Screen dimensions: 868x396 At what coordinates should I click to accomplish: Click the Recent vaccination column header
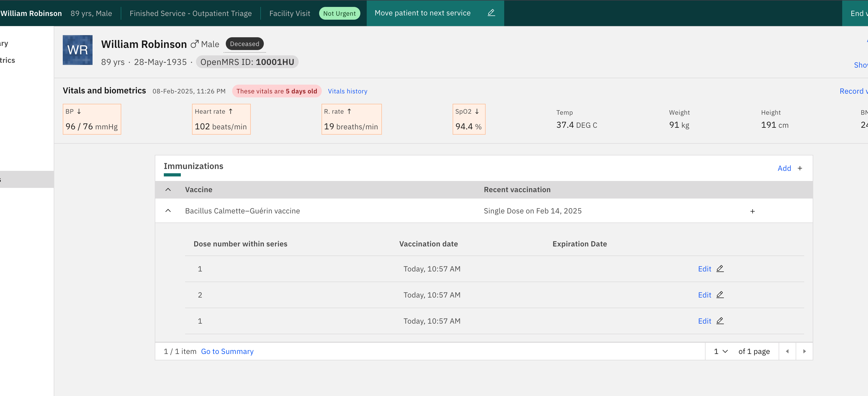tap(517, 189)
